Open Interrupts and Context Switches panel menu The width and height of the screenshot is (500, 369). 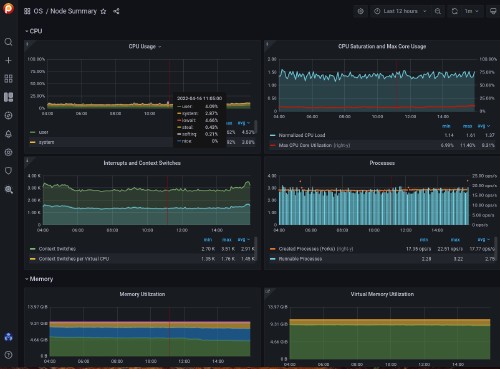click(x=142, y=163)
